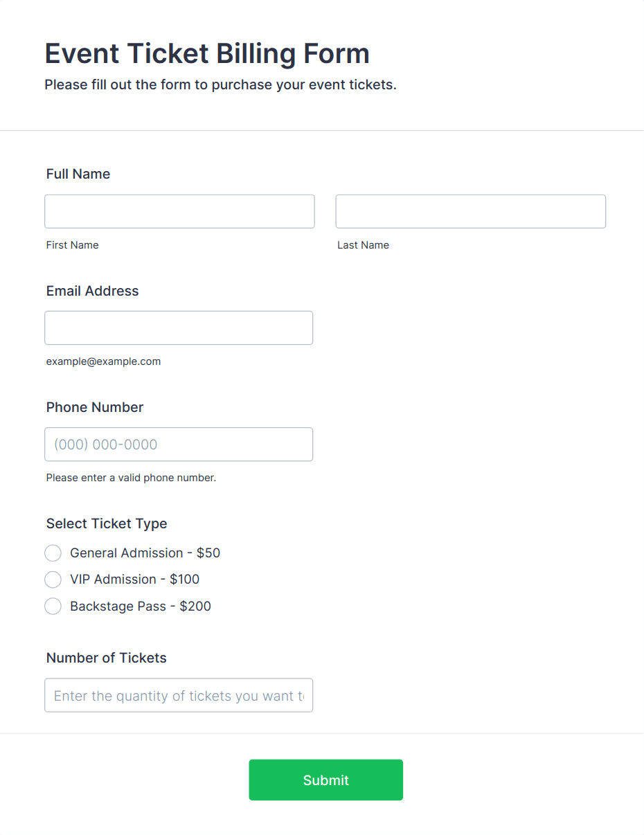Click the "Full Name" field label
644x835 pixels.
pos(78,174)
